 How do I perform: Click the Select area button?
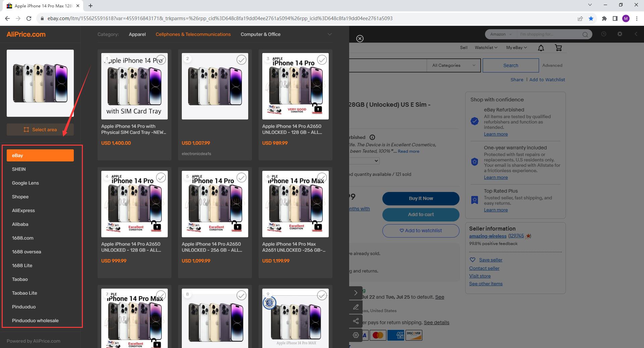40,130
